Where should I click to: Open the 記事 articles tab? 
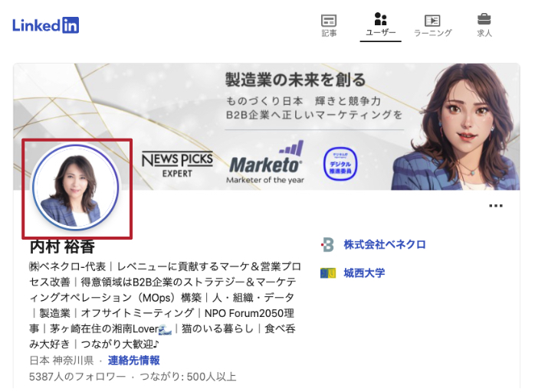coord(329,26)
